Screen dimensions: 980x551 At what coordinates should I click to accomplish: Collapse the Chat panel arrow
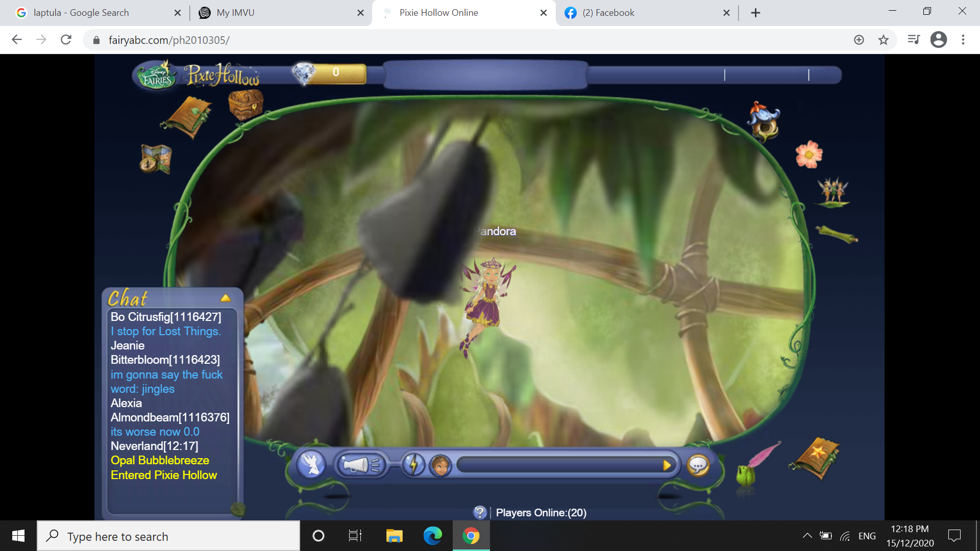point(226,298)
